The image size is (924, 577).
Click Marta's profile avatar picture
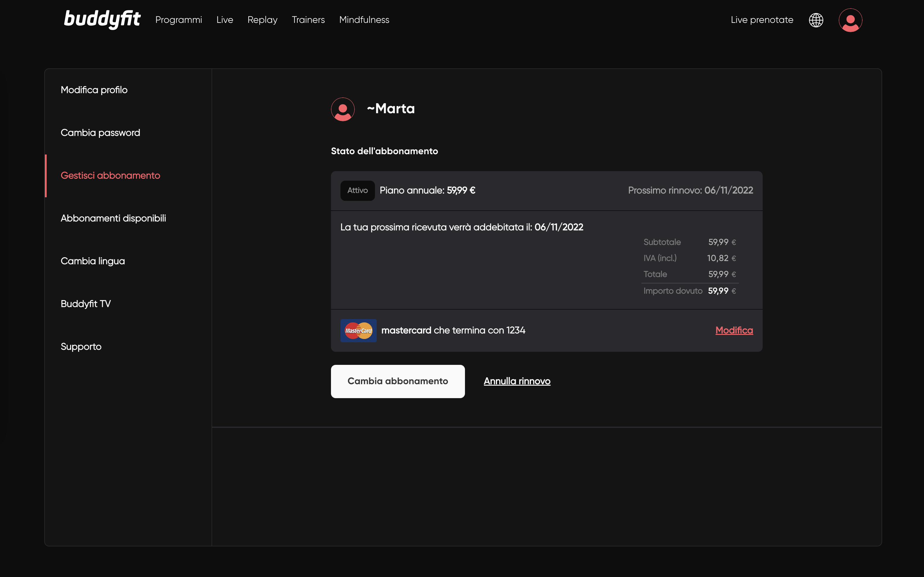tap(343, 109)
